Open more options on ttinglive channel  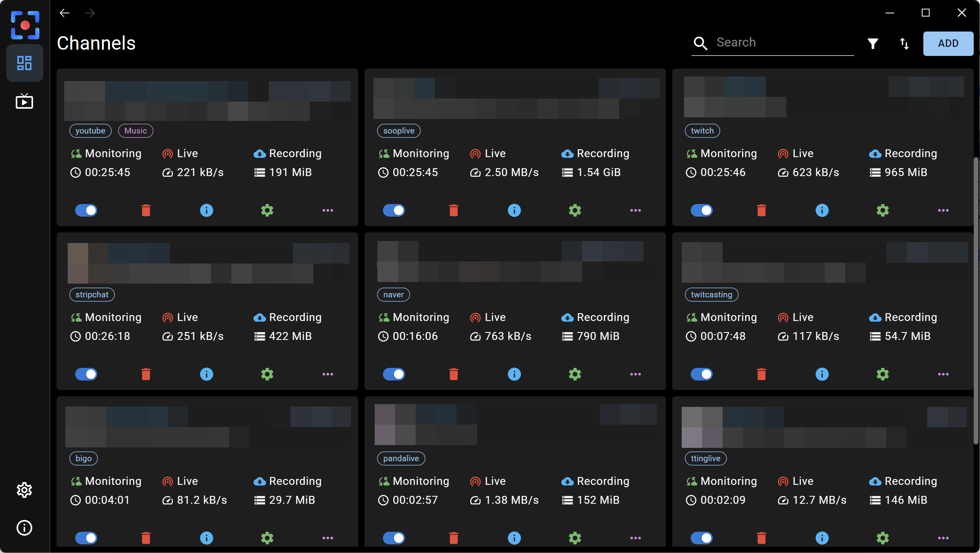coord(943,538)
